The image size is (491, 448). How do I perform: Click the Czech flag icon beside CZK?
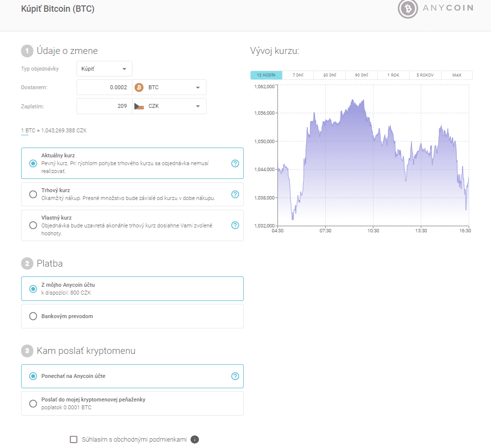coord(139,106)
